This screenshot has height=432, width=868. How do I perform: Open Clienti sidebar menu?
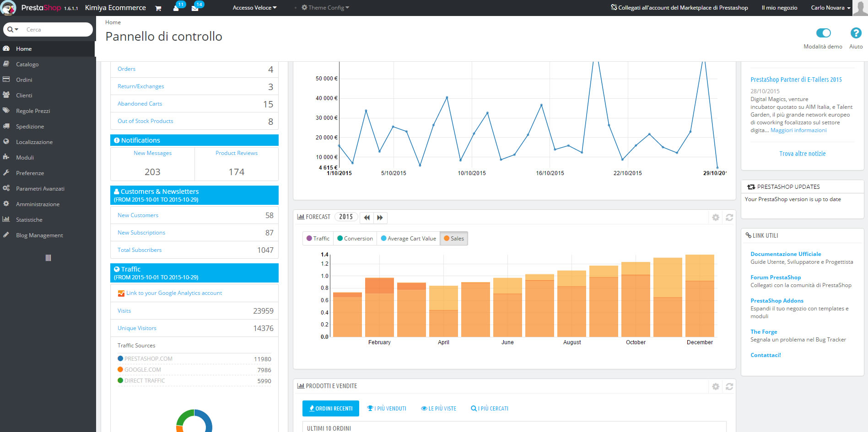coord(48,96)
